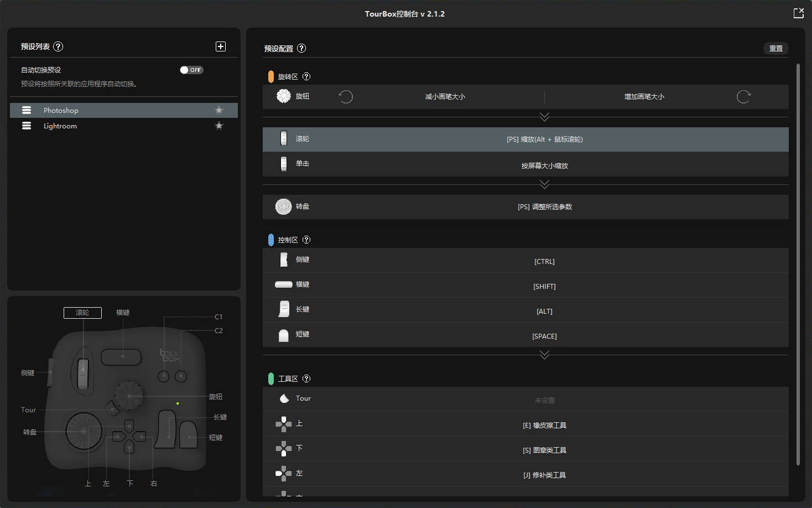Click the 短键 label on device diagram
This screenshot has width=812, height=508.
pyautogui.click(x=216, y=438)
